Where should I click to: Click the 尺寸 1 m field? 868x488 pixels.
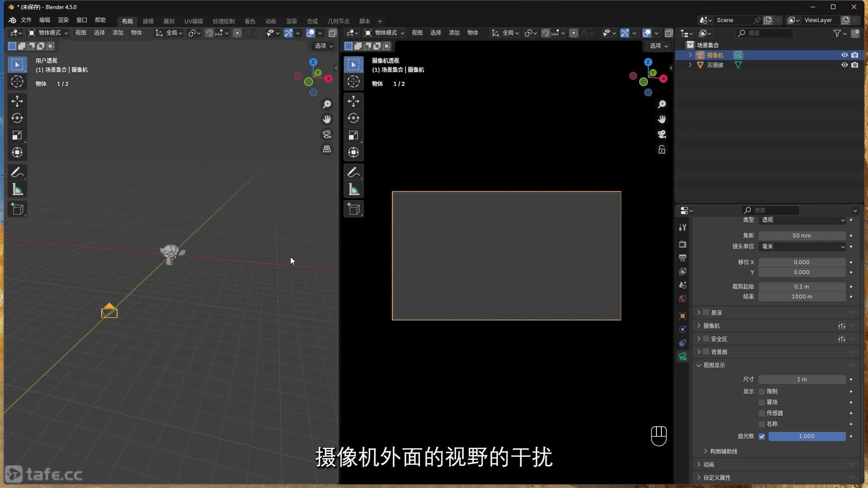[x=802, y=380]
